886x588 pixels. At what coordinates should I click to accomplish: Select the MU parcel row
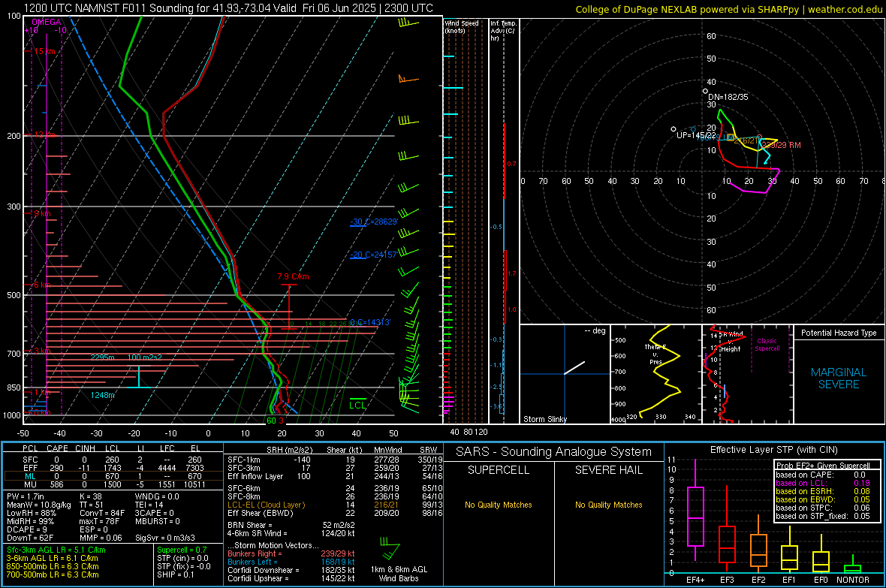[x=113, y=484]
